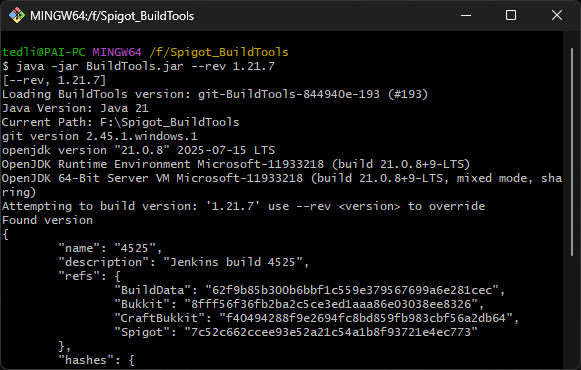Screen dimensions: 581x370
Task: Click the 'Found version' output line
Action: click(47, 220)
